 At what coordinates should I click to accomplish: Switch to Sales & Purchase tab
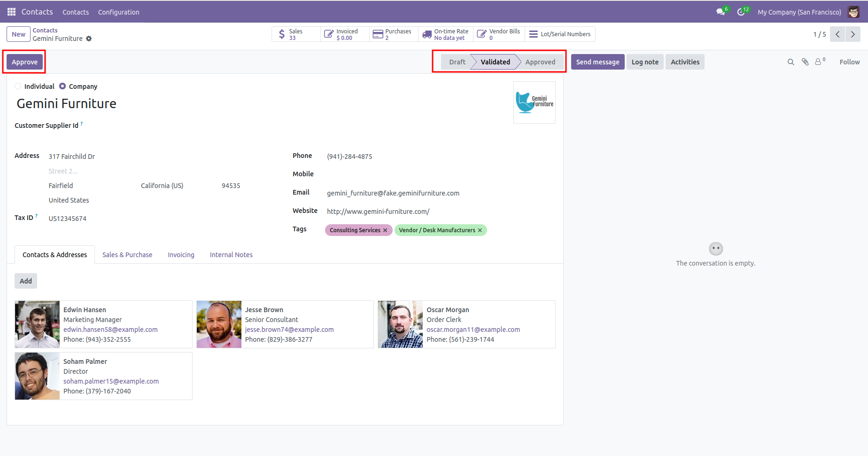(x=127, y=255)
